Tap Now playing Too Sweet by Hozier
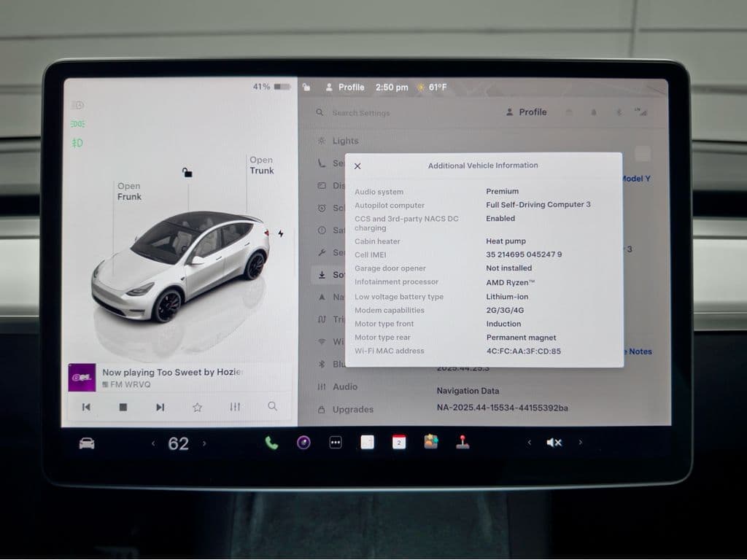This screenshot has width=747, height=560. 172,372
